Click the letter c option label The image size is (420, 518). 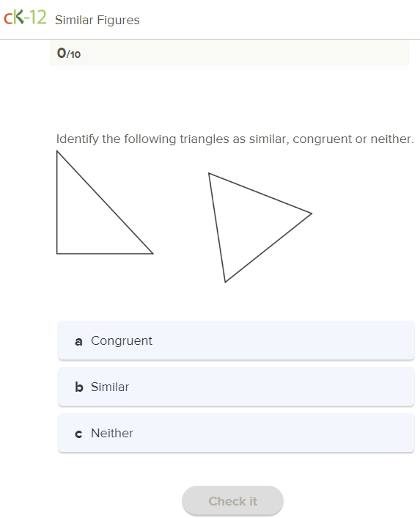point(78,434)
